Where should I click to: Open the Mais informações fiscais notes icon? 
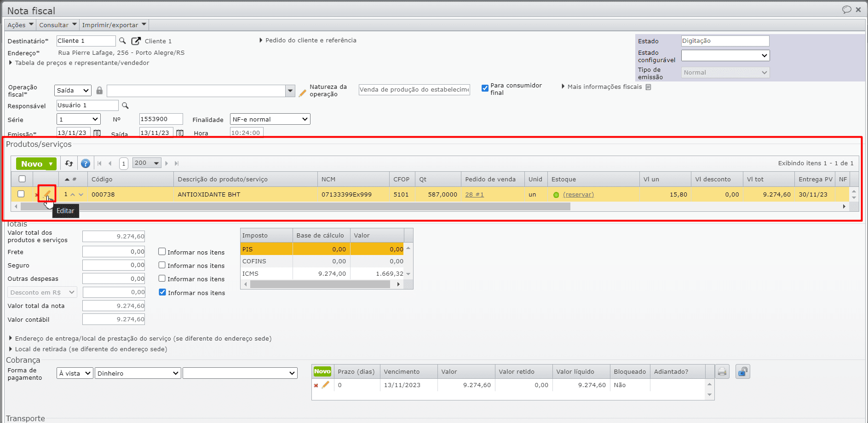click(x=648, y=87)
